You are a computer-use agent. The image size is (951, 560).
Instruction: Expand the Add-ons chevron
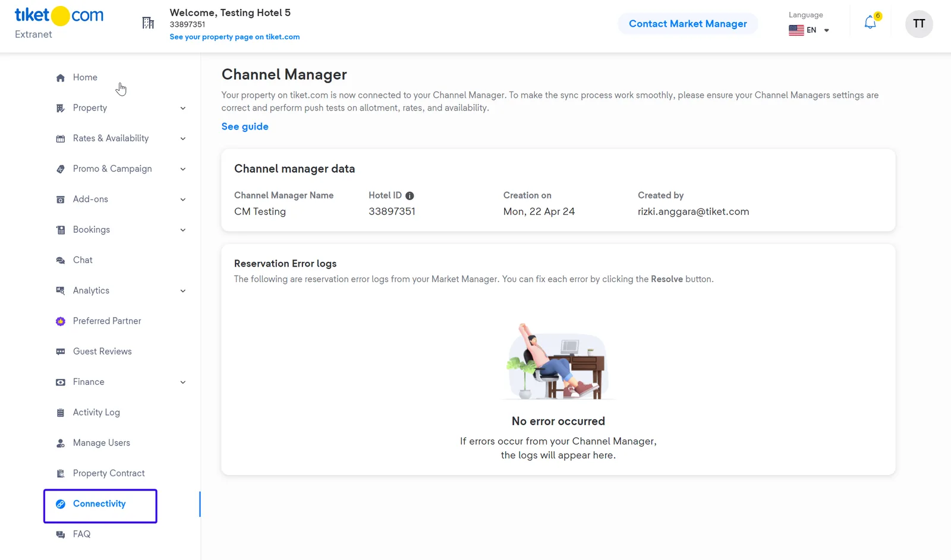point(183,200)
